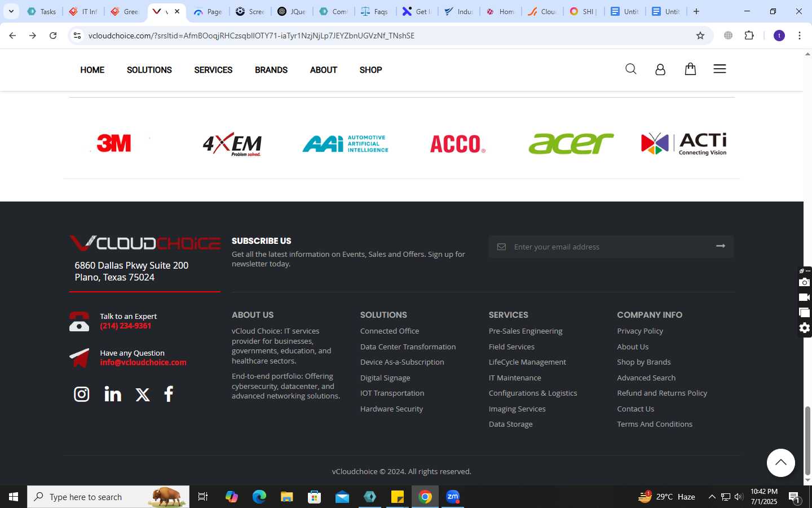
Task: Click the phone number (214) 234-9361
Action: coord(126,326)
